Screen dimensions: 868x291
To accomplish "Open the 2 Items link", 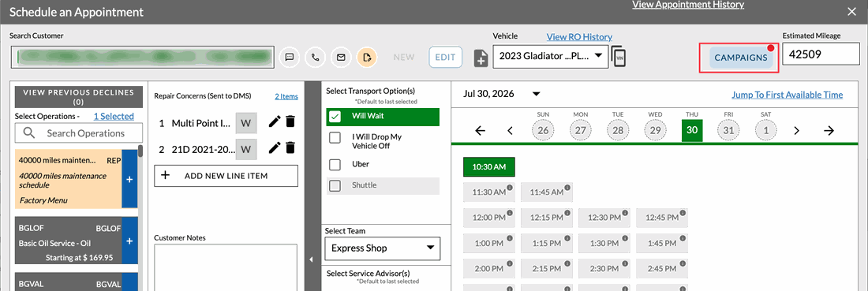I will tap(286, 96).
